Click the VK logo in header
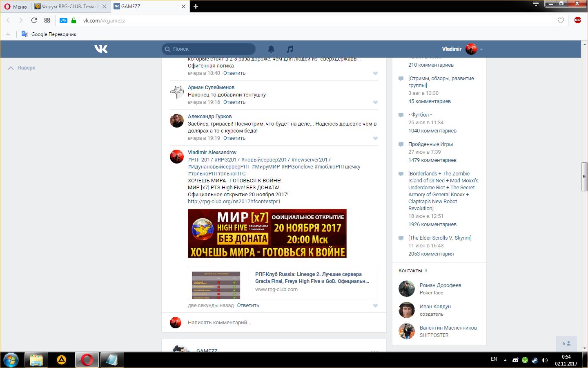Screen dimensions: 588x368 tap(101, 49)
